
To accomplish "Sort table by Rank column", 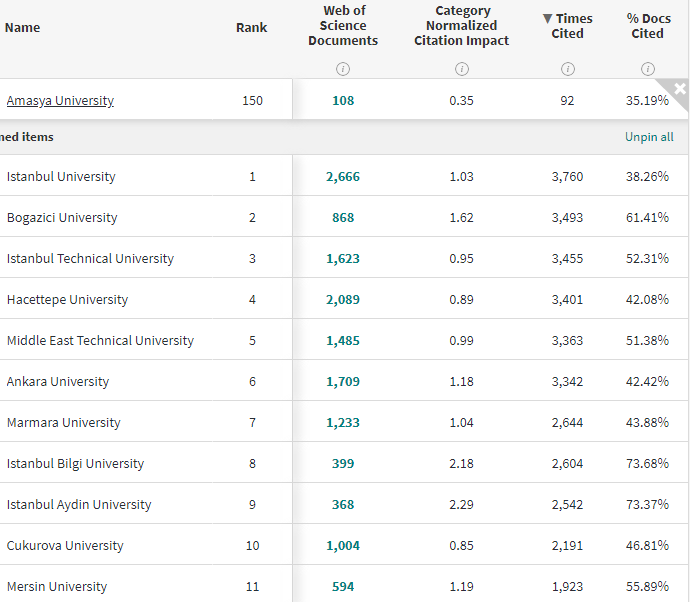I will (x=251, y=27).
